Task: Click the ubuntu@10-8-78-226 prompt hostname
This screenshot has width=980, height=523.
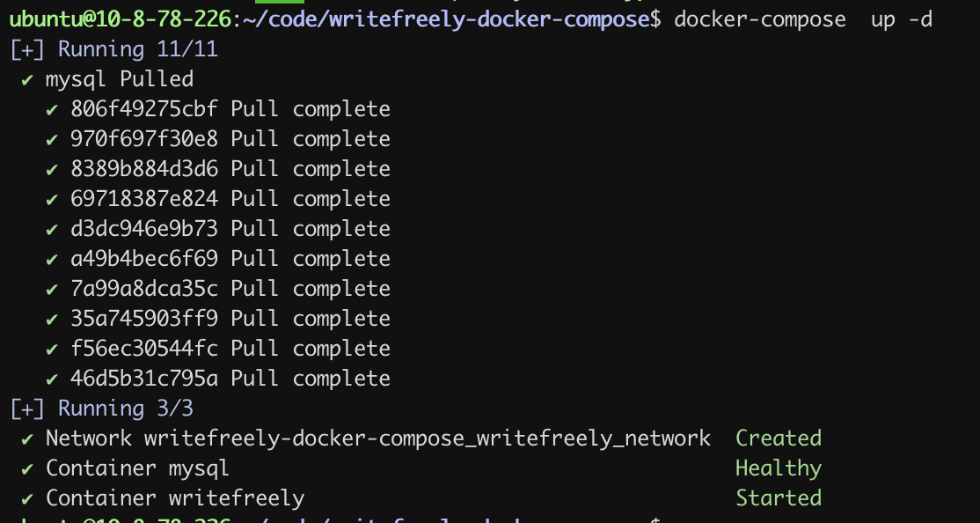Action: tap(119, 19)
